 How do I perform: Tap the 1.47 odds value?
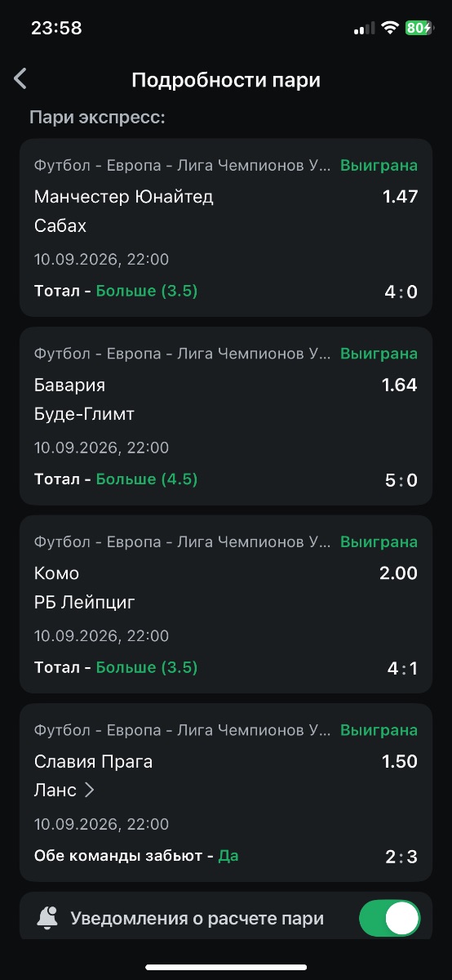click(x=400, y=197)
